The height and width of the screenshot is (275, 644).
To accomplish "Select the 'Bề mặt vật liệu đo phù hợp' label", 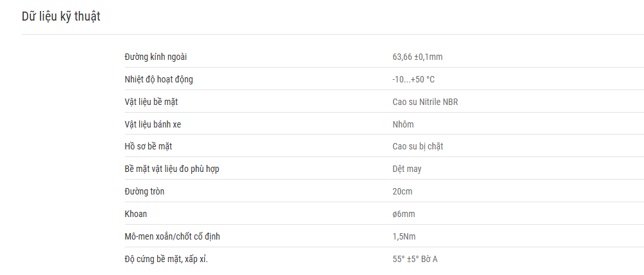I will [x=172, y=169].
